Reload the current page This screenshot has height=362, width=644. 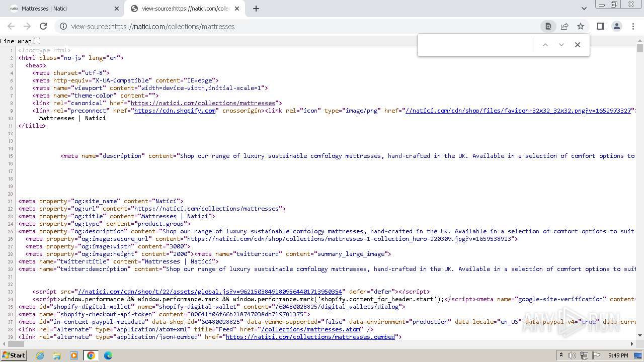(43, 26)
